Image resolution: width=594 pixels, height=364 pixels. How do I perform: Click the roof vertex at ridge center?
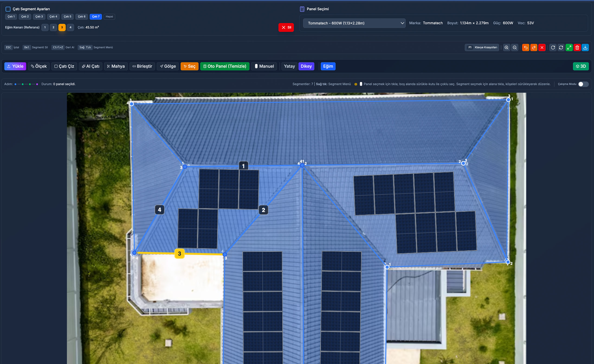click(x=302, y=165)
